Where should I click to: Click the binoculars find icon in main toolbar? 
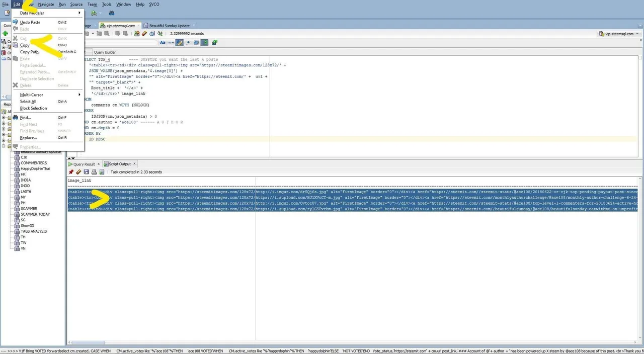pyautogui.click(x=112, y=13)
